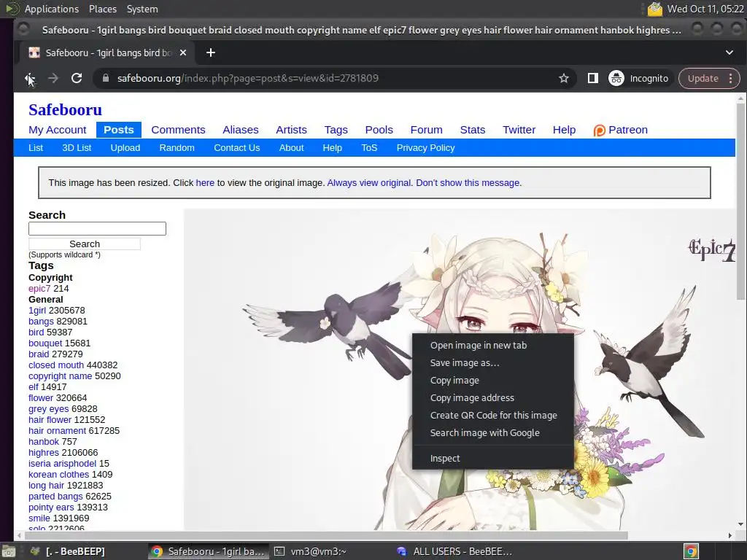Click the mail notification icon in top panel

tap(655, 9)
